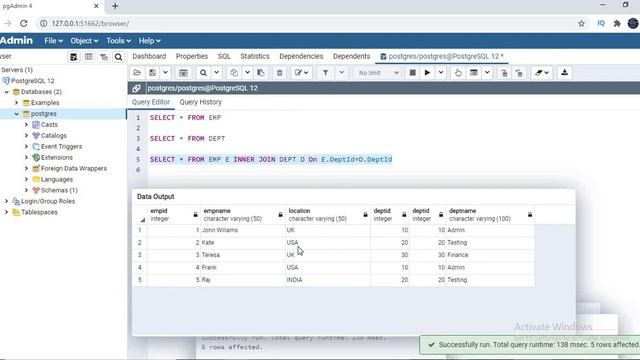This screenshot has width=640, height=360.
Task: Click the Explain Analyze icon
Action: [x=473, y=73]
